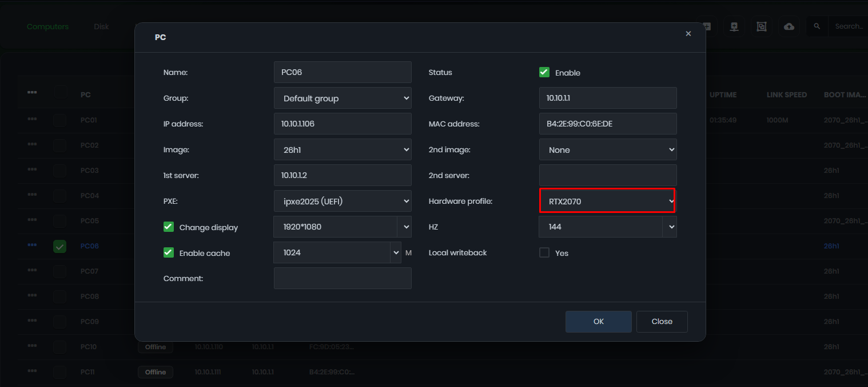868x387 pixels.
Task: Switch to the Disk tab
Action: [x=101, y=26]
